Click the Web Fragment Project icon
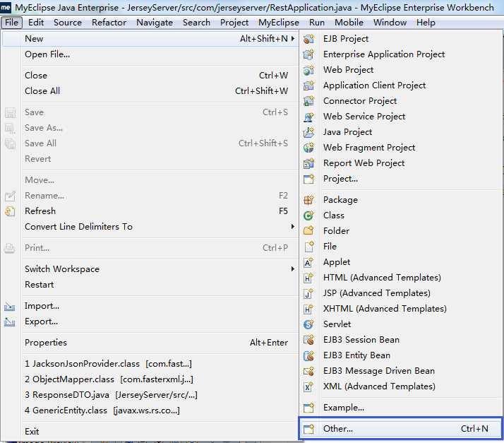The height and width of the screenshot is (443, 504). point(308,148)
